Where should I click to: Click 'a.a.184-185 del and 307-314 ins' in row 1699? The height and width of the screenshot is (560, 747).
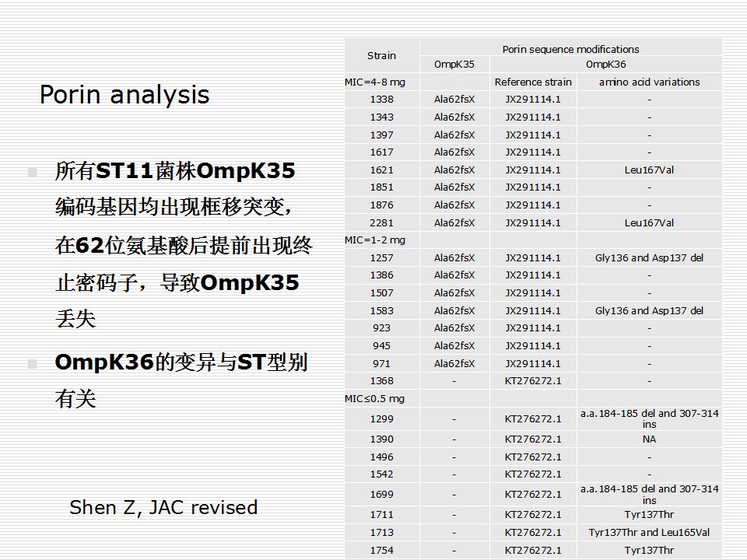pyautogui.click(x=649, y=495)
